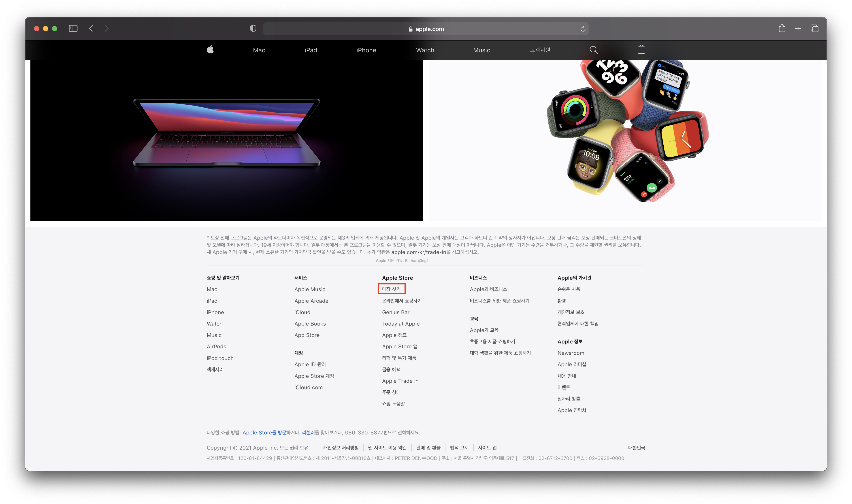Click the 매장 찾기 footer link
The image size is (852, 504).
click(391, 289)
